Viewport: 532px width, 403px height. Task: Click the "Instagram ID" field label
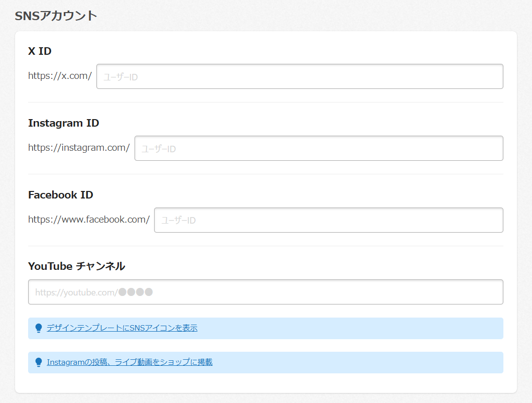pos(64,123)
